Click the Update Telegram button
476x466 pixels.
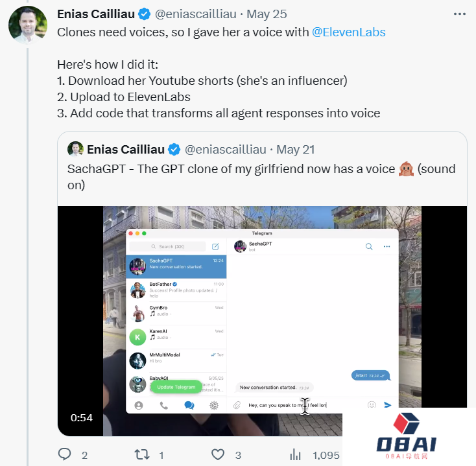point(176,387)
